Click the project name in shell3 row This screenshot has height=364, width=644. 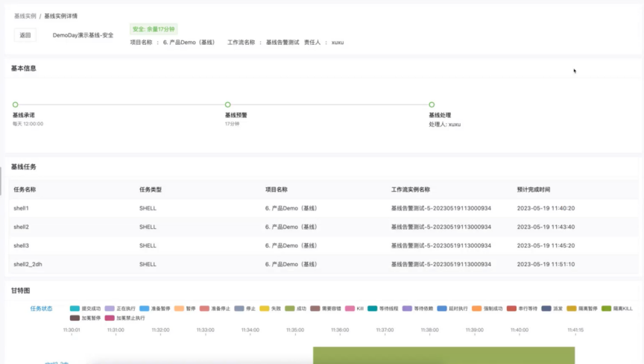pyautogui.click(x=291, y=245)
